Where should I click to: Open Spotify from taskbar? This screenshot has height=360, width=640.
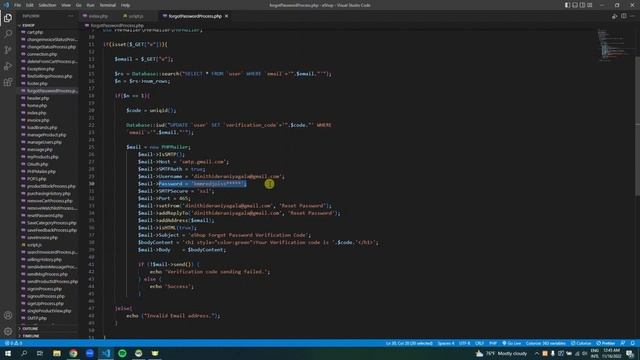122,353
